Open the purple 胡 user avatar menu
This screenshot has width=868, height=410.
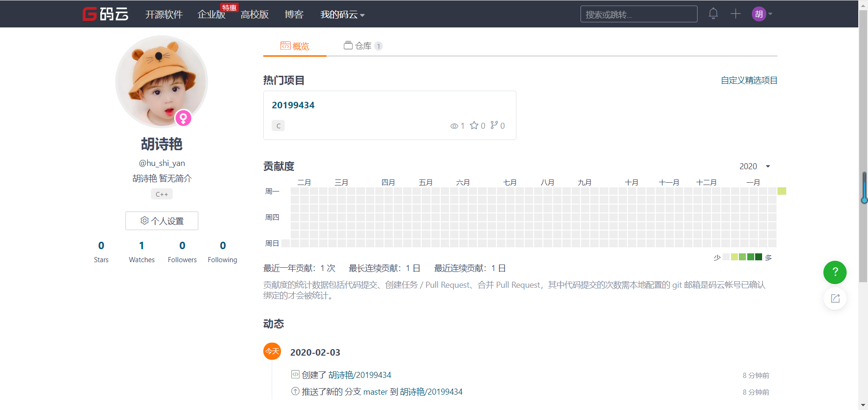pos(762,14)
